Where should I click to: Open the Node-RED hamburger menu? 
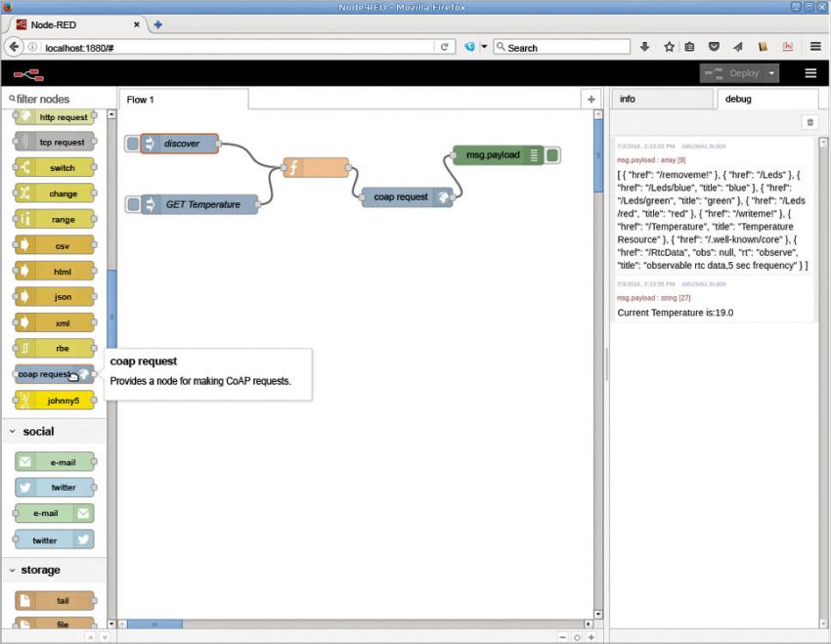(810, 73)
